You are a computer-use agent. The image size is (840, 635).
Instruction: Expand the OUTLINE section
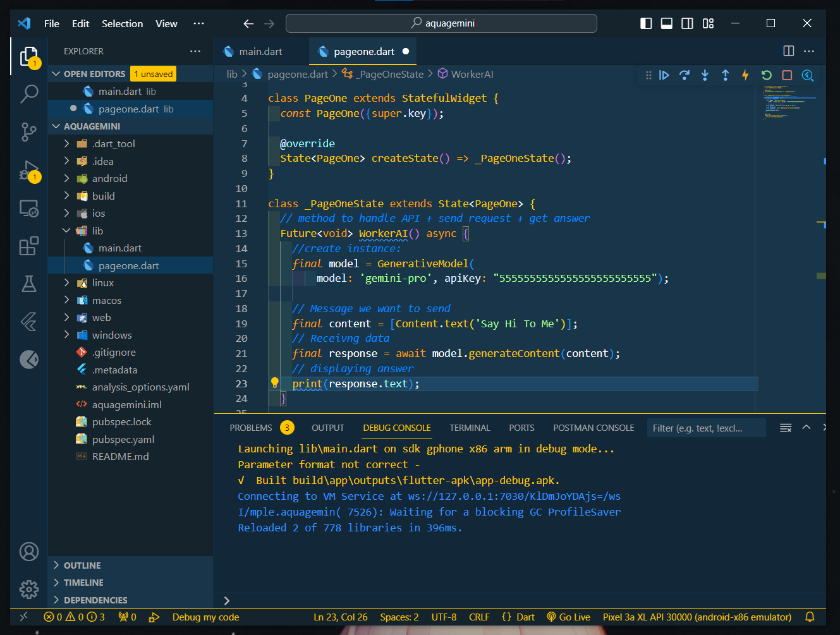[130, 565]
